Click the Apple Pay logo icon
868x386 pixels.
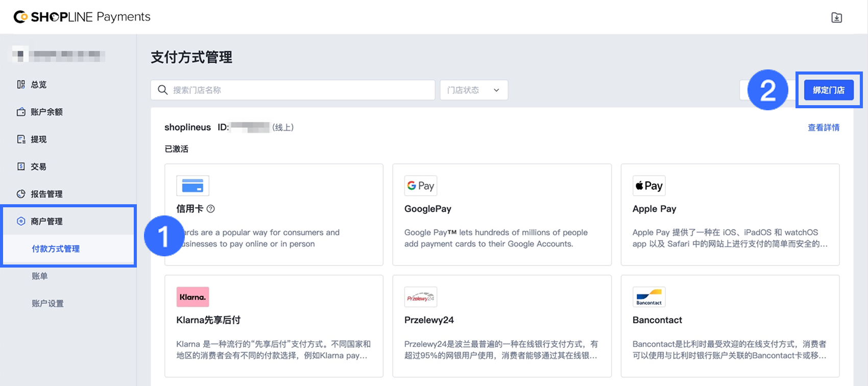click(648, 186)
